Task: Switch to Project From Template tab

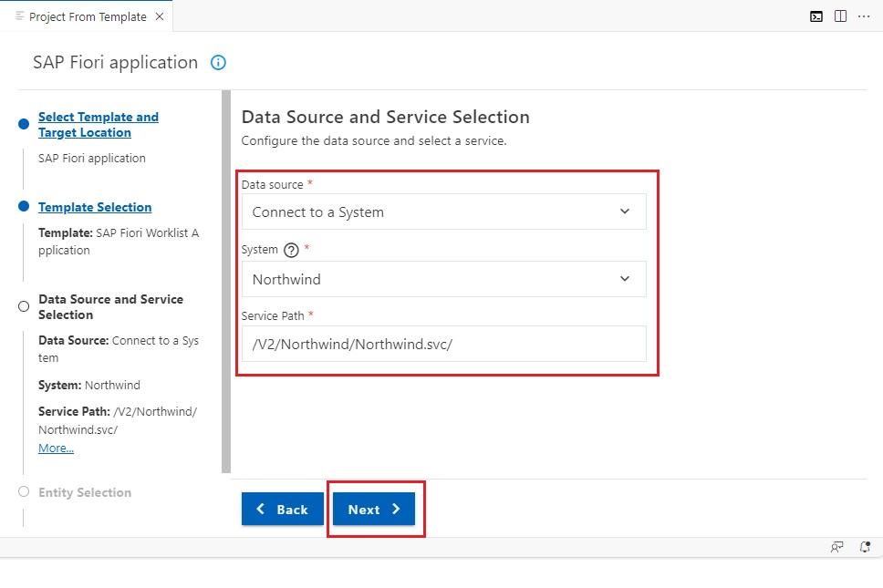Action: click(88, 17)
